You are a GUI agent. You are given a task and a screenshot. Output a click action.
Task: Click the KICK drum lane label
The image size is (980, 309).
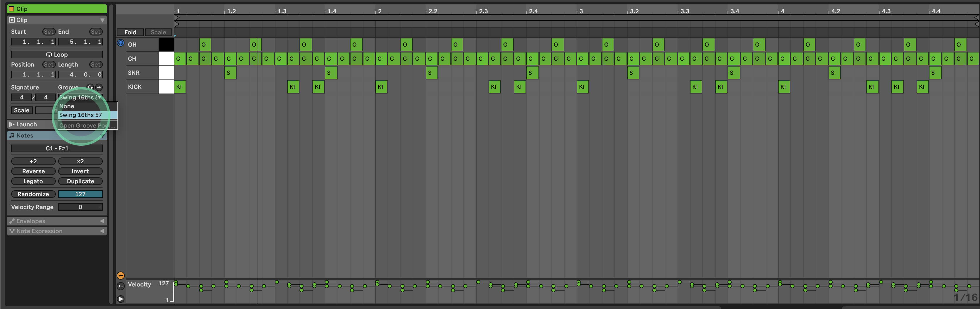click(x=135, y=87)
